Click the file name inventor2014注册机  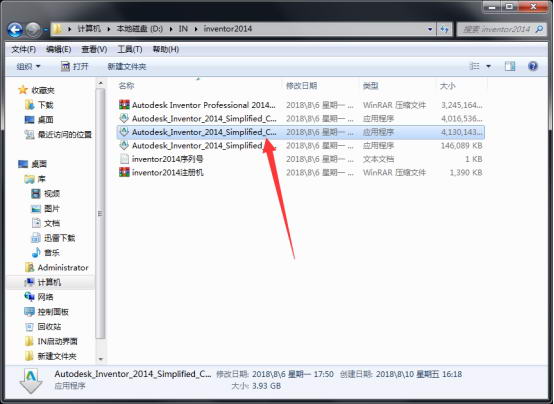[x=167, y=172]
